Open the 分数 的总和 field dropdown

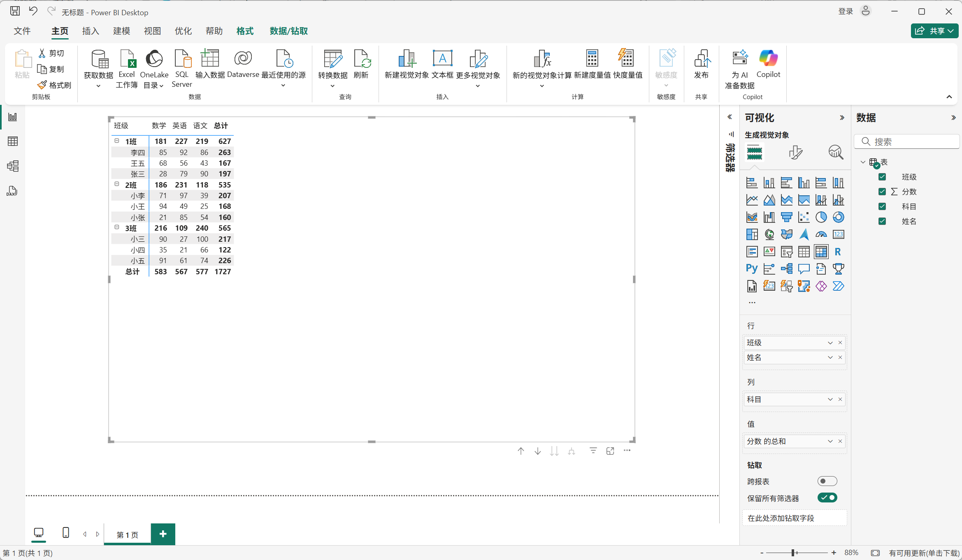[x=830, y=441]
